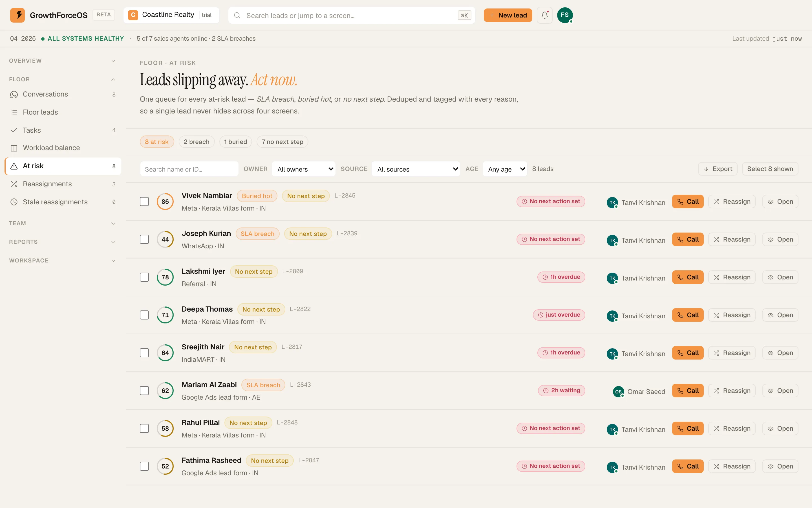This screenshot has width=812, height=508.
Task: Open the Rahul Pillai lead
Action: tap(780, 429)
